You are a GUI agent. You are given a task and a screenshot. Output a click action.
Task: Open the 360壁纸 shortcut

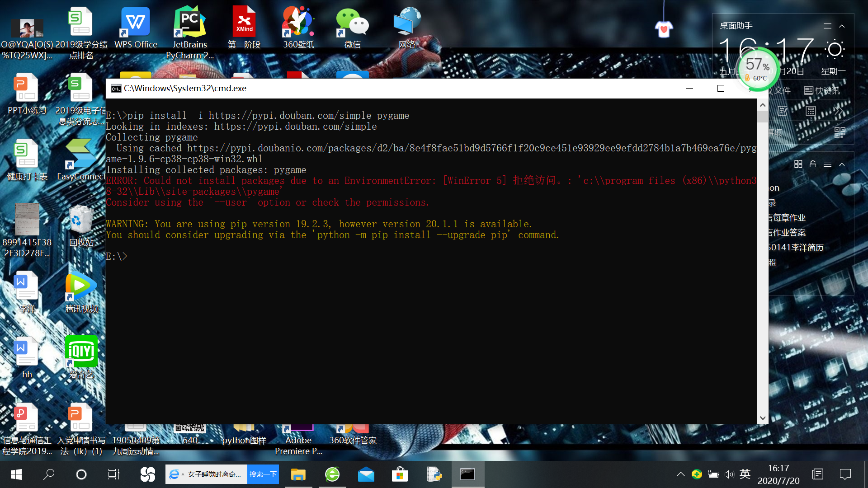coord(298,28)
